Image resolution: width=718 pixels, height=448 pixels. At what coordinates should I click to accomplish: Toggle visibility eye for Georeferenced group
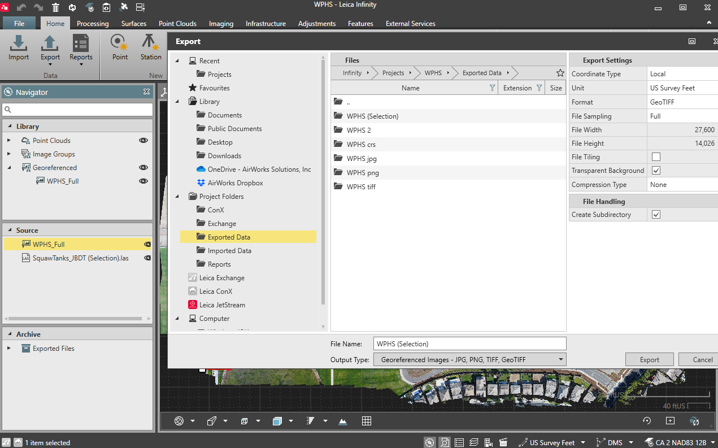point(143,167)
